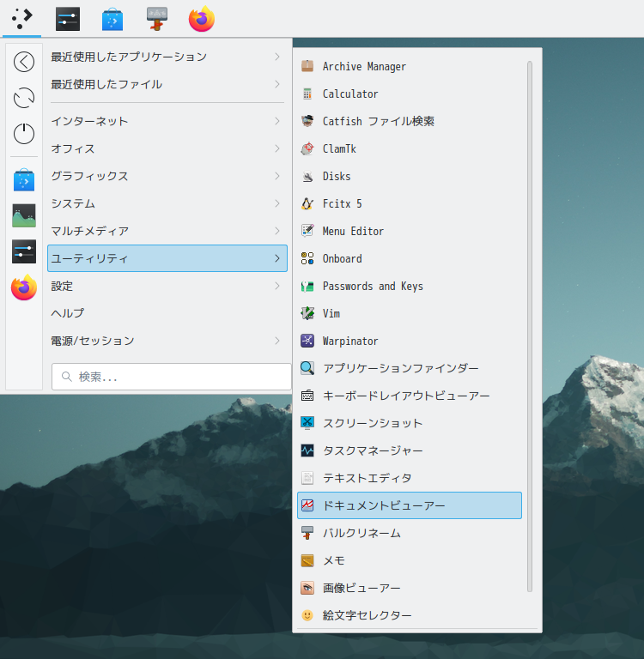Open system monitor graph icon in sidebar
Image resolution: width=644 pixels, height=659 pixels.
[24, 215]
